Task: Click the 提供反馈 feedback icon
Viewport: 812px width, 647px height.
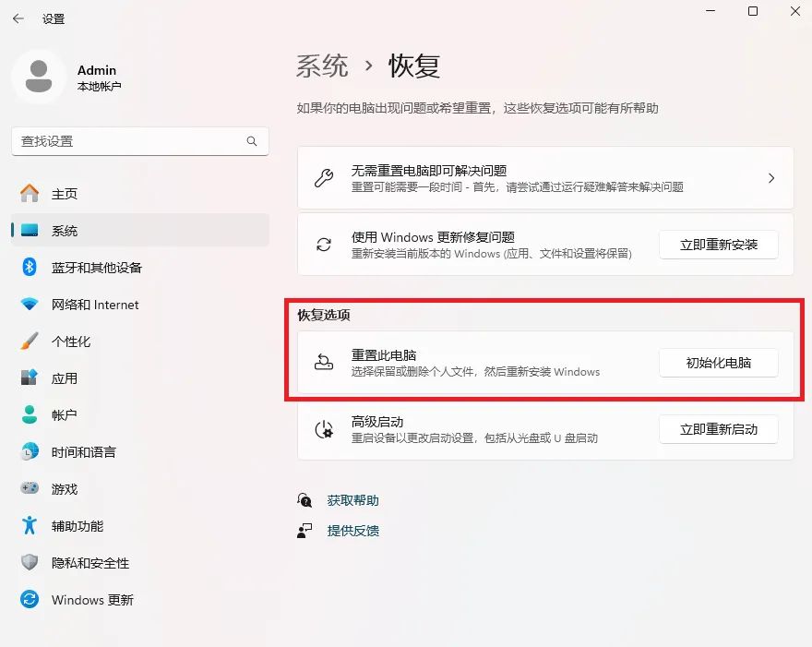Action: click(304, 531)
